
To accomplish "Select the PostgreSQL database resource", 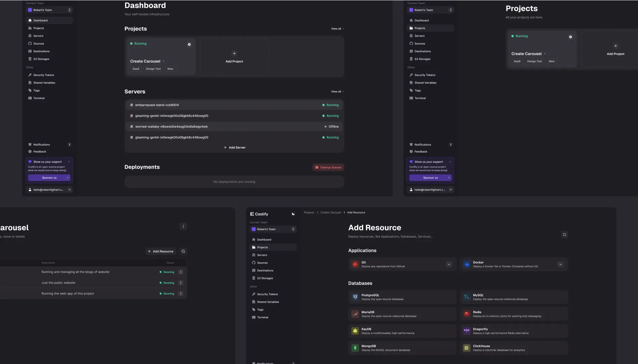I will (x=402, y=297).
